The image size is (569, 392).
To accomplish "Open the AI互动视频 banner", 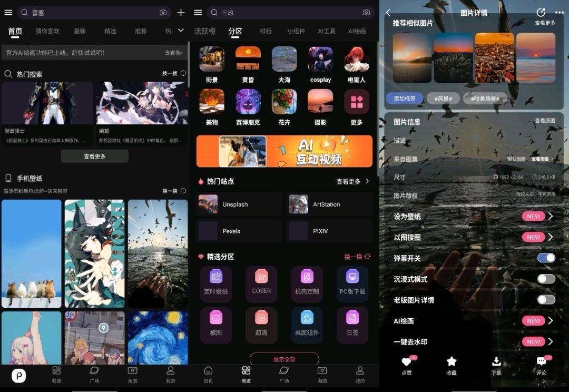I will click(284, 151).
